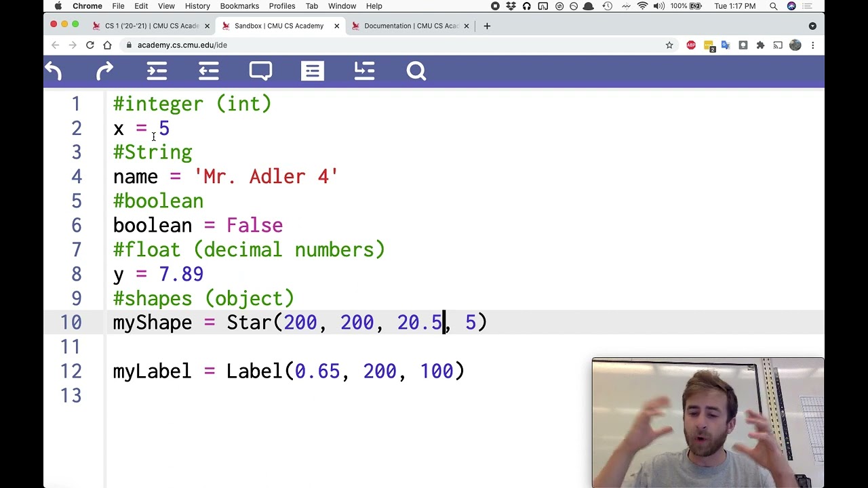
Task: Open the Chrome cast media control
Action: coord(778,45)
